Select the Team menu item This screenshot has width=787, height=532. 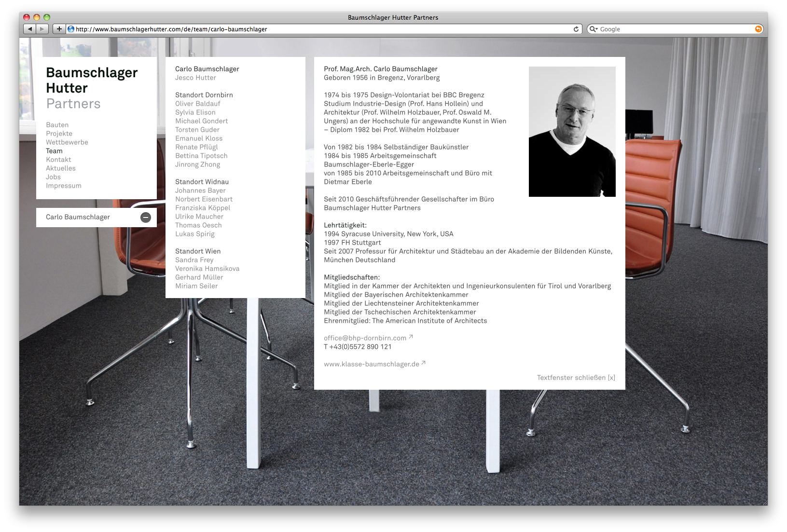tap(54, 151)
